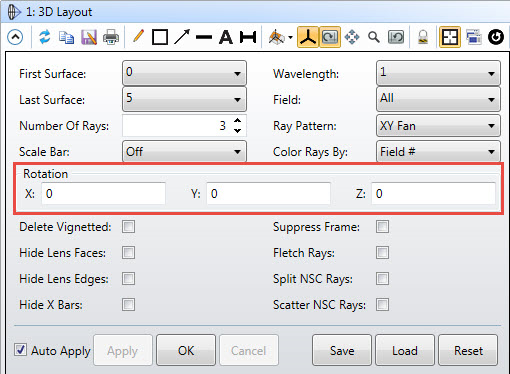Screen dimensions: 510x374
Task: Click the lock window icon
Action: (x=423, y=37)
